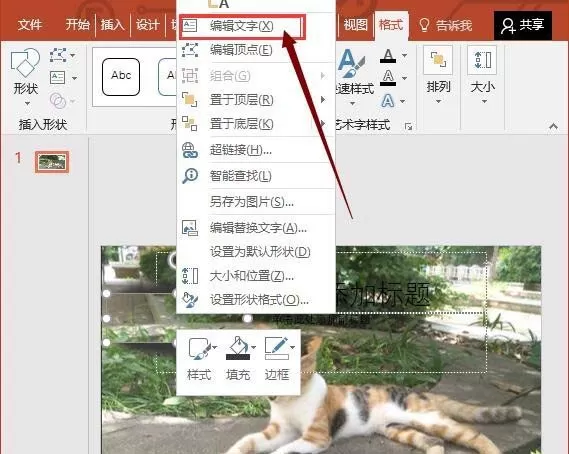
Task: Switch to the 插入 ribbon tab
Action: point(112,25)
